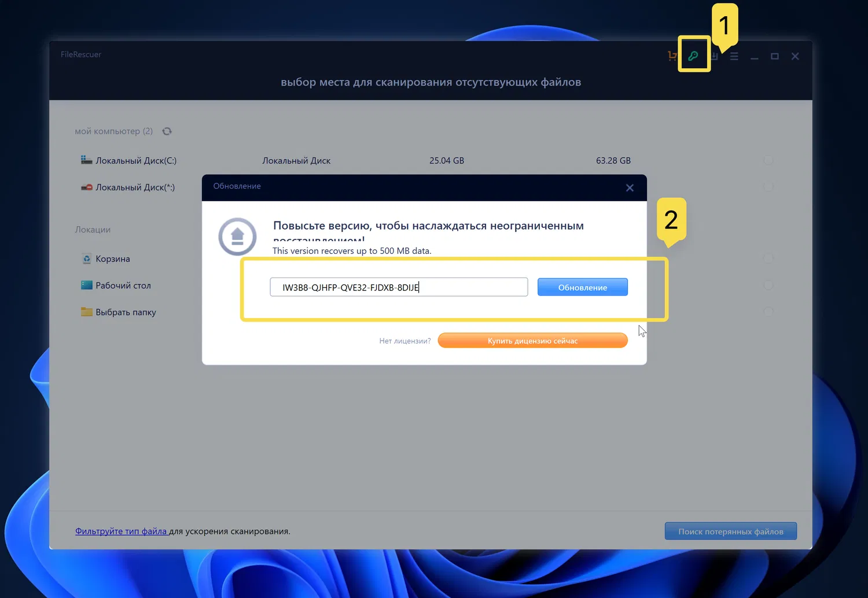Select radio button for Корзина row
Screen dimensions: 868x598
[768, 259]
